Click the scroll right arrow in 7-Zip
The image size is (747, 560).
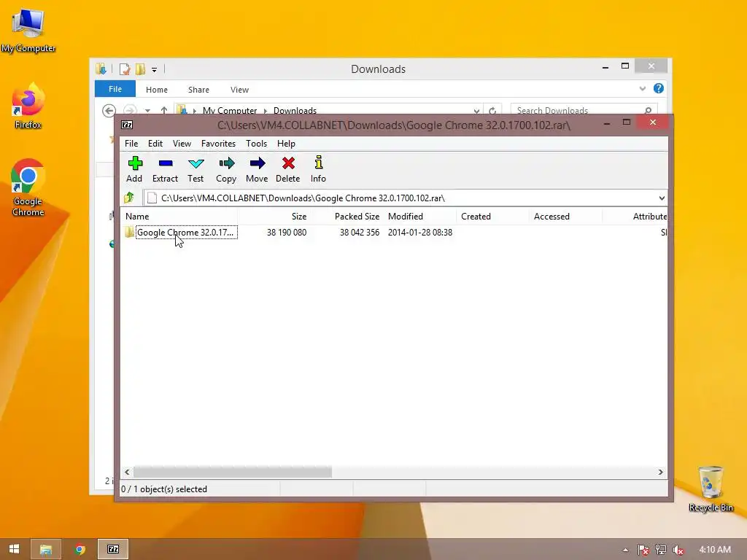[661, 472]
